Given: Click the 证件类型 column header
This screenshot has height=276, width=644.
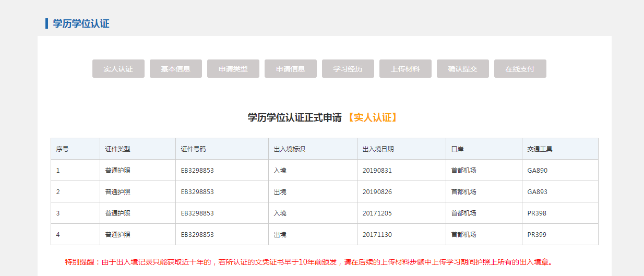Looking at the screenshot, I should (117, 149).
